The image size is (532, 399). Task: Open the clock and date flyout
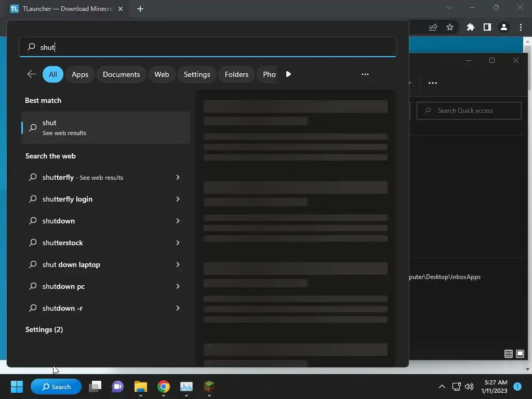[x=494, y=387]
